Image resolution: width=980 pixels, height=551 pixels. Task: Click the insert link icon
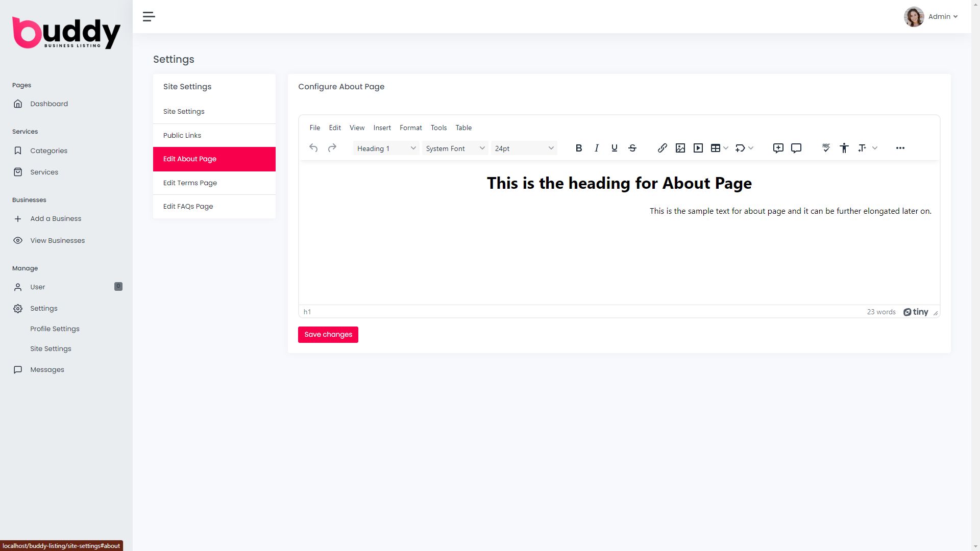(x=662, y=148)
